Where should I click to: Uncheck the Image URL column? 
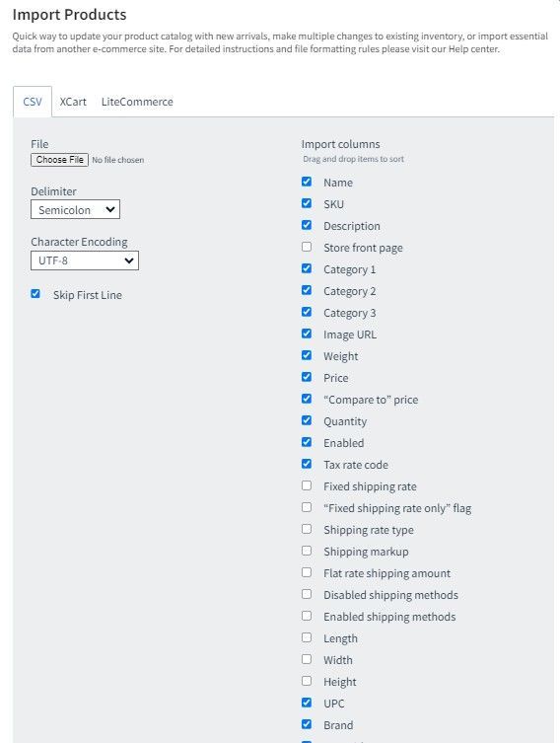click(x=307, y=334)
